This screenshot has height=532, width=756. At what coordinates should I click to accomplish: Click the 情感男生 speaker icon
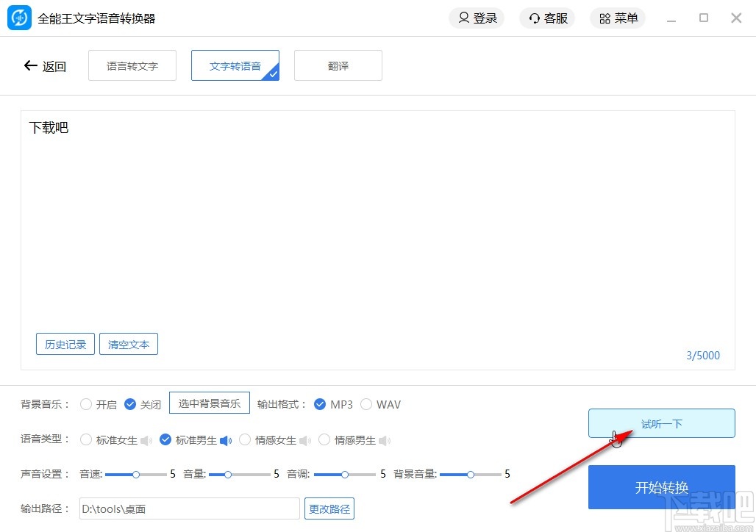coord(384,439)
